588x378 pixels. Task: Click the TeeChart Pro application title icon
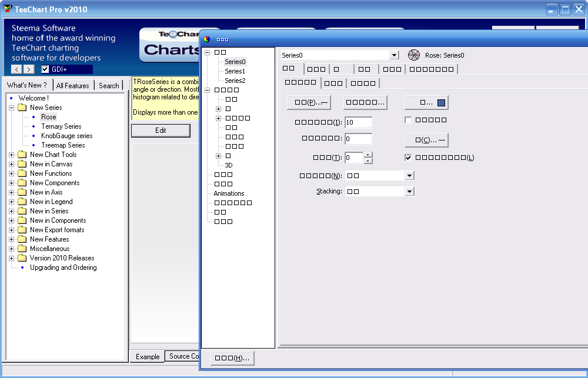(8, 8)
